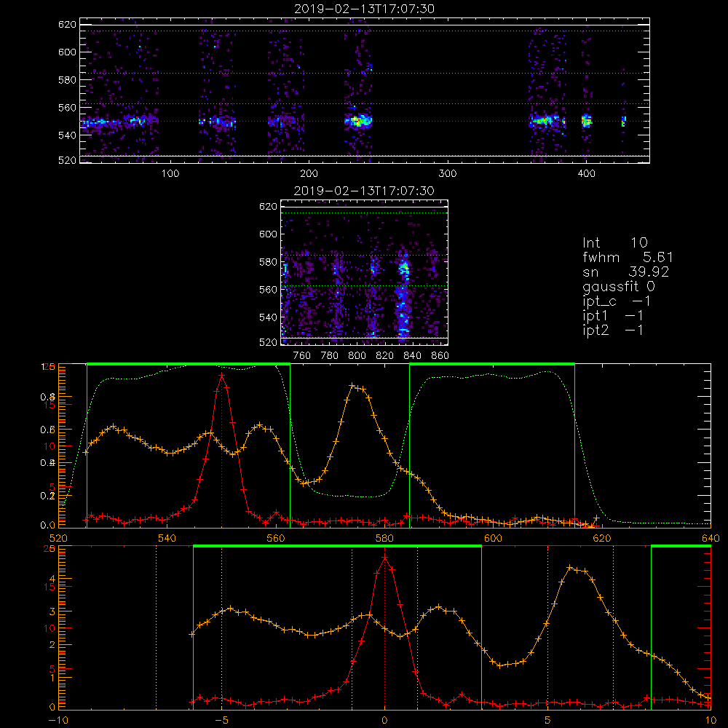
Task: Click y-axis label 580 of middle image
Action: [x=268, y=262]
